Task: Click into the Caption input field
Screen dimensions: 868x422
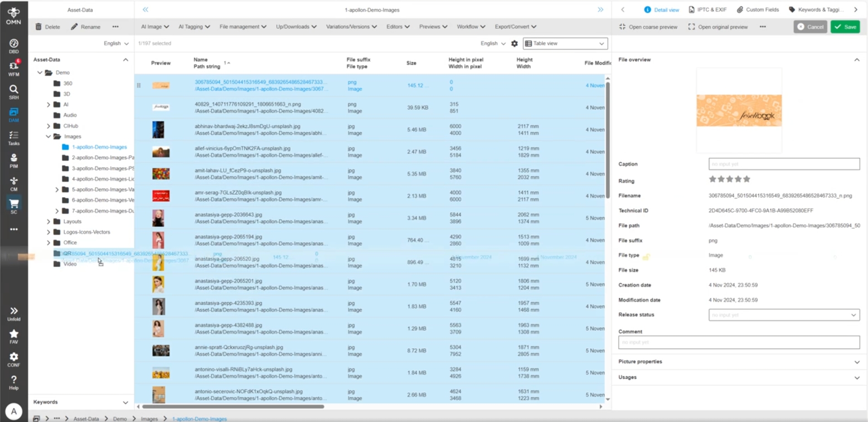Action: [x=784, y=164]
